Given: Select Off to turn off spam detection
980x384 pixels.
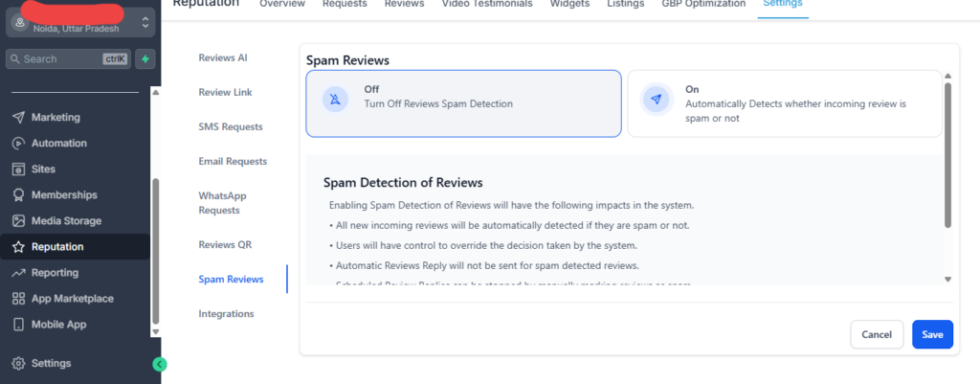Looking at the screenshot, I should click(464, 103).
